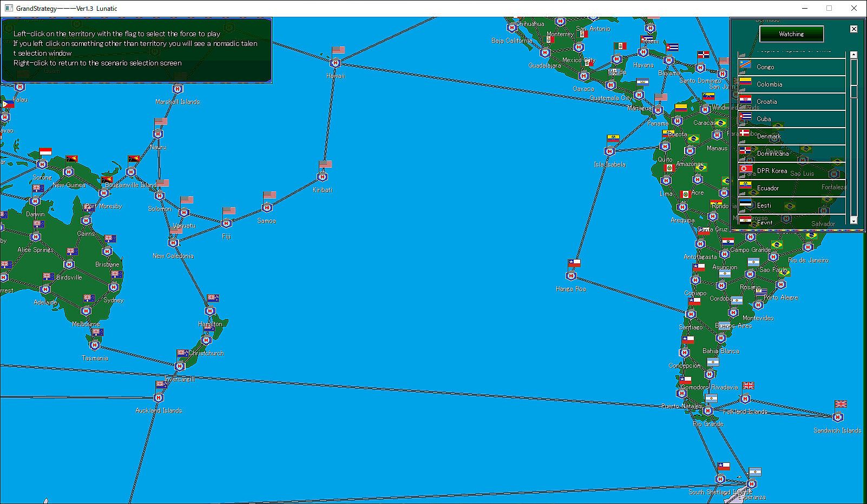The height and width of the screenshot is (504, 867).
Task: Click the nation list scroll up arrow
Action: pyautogui.click(x=853, y=55)
